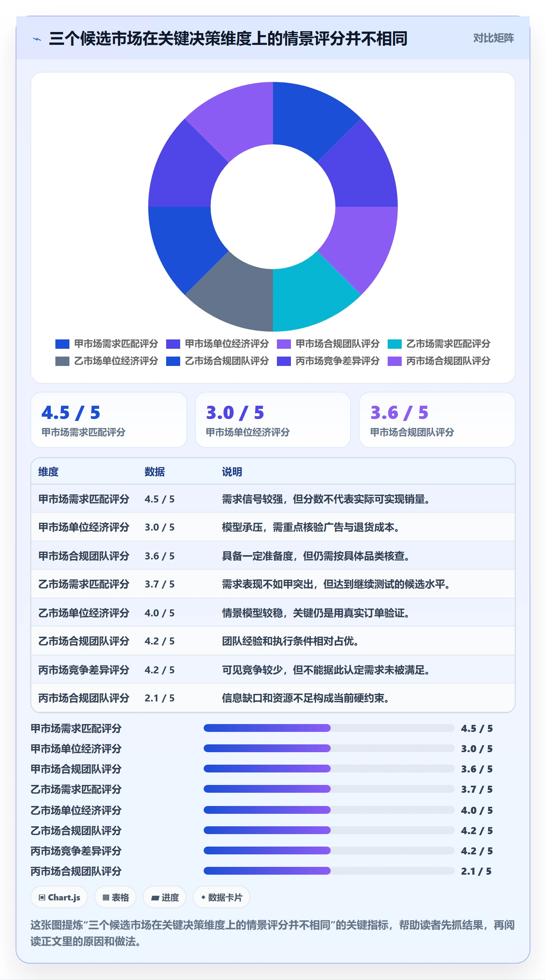The image size is (546, 980).
Task: Click the note '信息缺口和资源不足构成当前硬约束。'
Action: tap(306, 698)
